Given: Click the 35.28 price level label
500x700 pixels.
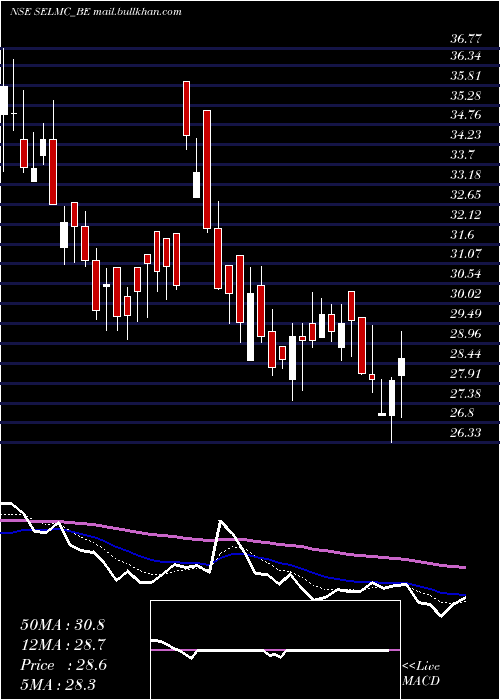Looking at the screenshot, I should tap(466, 96).
